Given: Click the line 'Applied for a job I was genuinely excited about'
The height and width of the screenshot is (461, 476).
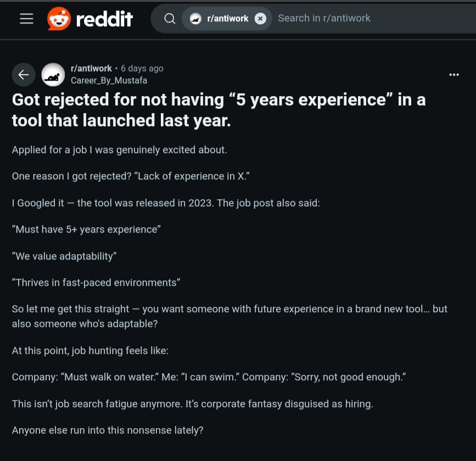Looking at the screenshot, I should (x=120, y=150).
